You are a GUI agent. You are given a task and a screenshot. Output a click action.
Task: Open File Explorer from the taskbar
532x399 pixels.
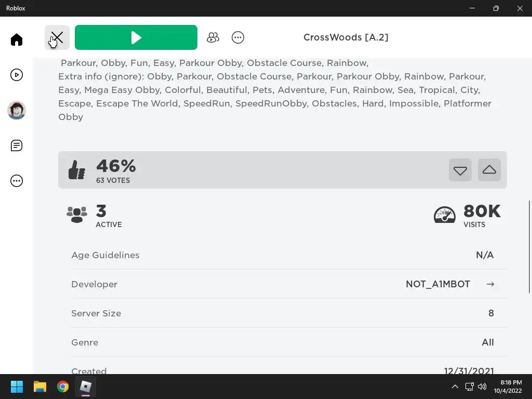pos(39,387)
